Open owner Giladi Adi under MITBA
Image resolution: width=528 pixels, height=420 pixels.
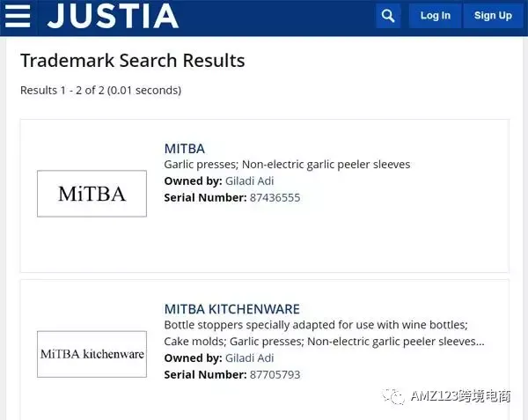click(x=249, y=181)
